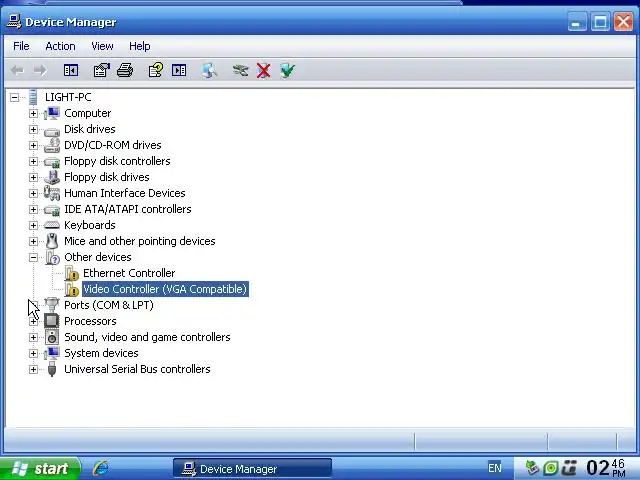Expand the Floppy disk drives category
The image size is (640, 480).
tap(33, 177)
